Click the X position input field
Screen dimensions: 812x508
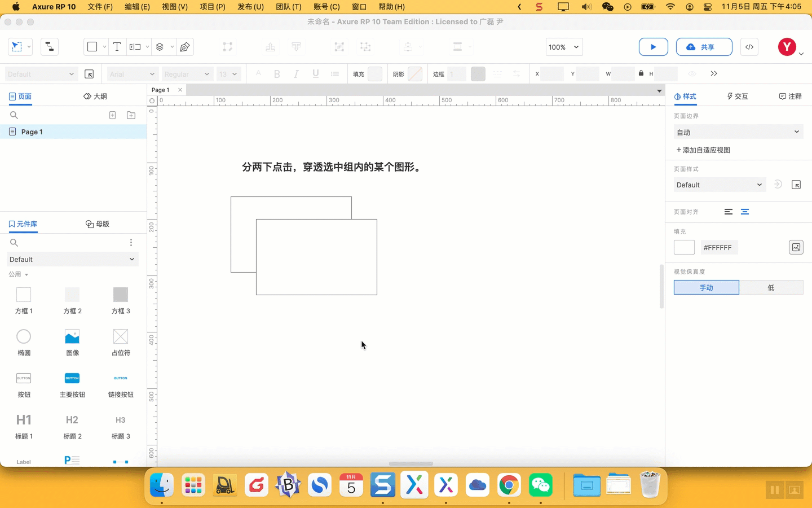pyautogui.click(x=552, y=74)
